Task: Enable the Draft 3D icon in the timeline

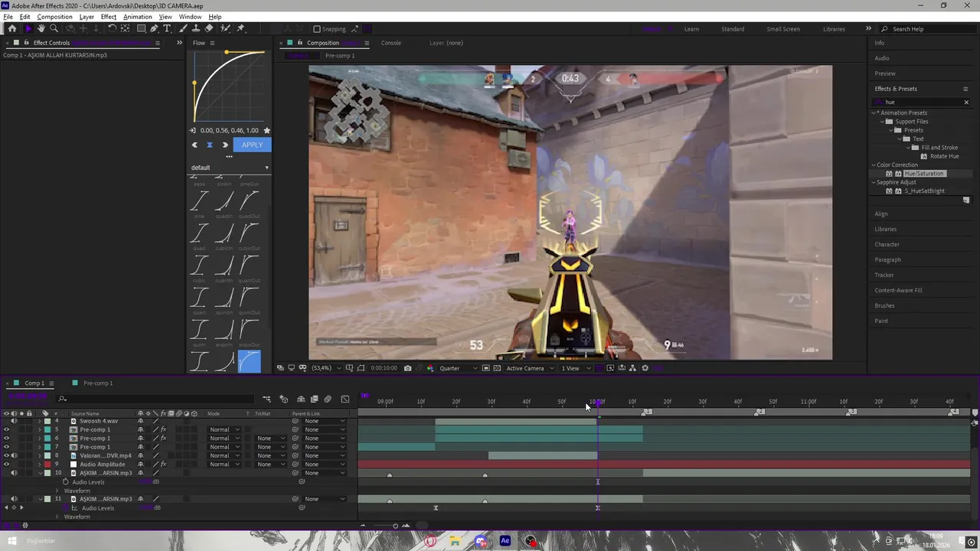Action: 283,399
